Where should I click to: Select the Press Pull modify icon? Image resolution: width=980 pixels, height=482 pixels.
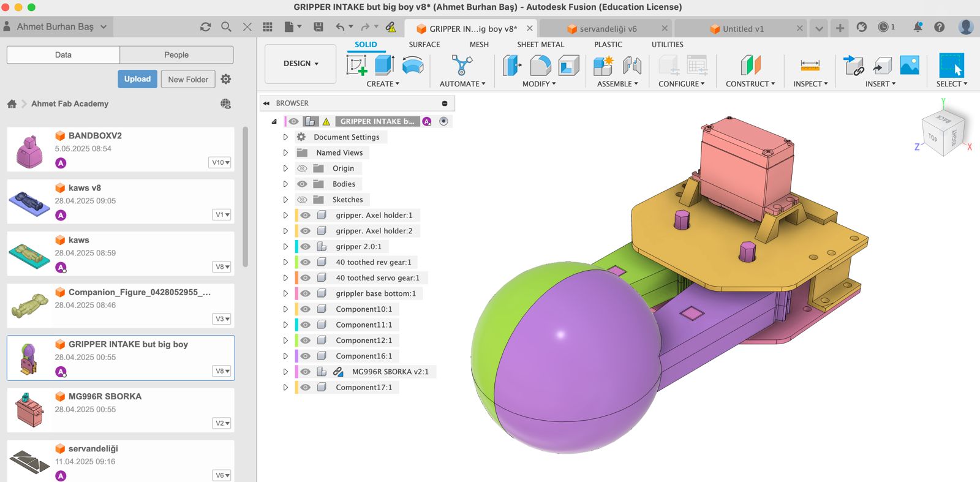[x=511, y=65]
